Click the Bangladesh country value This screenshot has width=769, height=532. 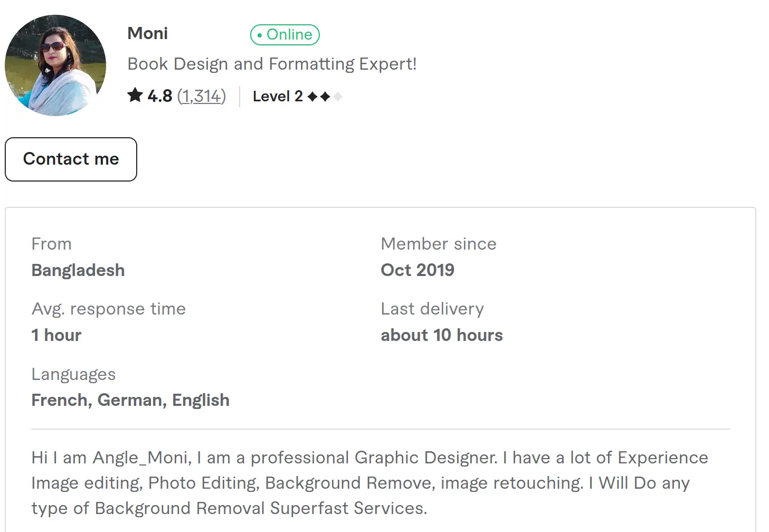tap(78, 270)
